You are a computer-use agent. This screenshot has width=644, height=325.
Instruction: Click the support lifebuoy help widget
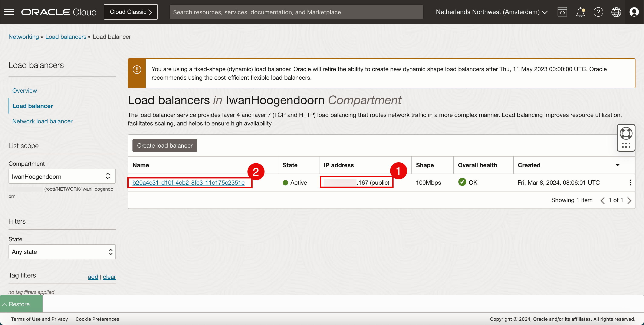tap(626, 133)
